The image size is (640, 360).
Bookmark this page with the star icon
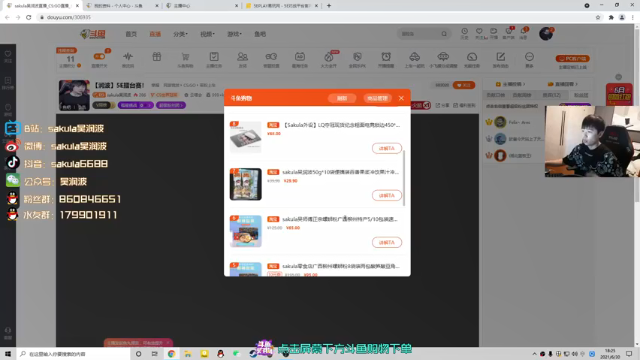[598, 17]
